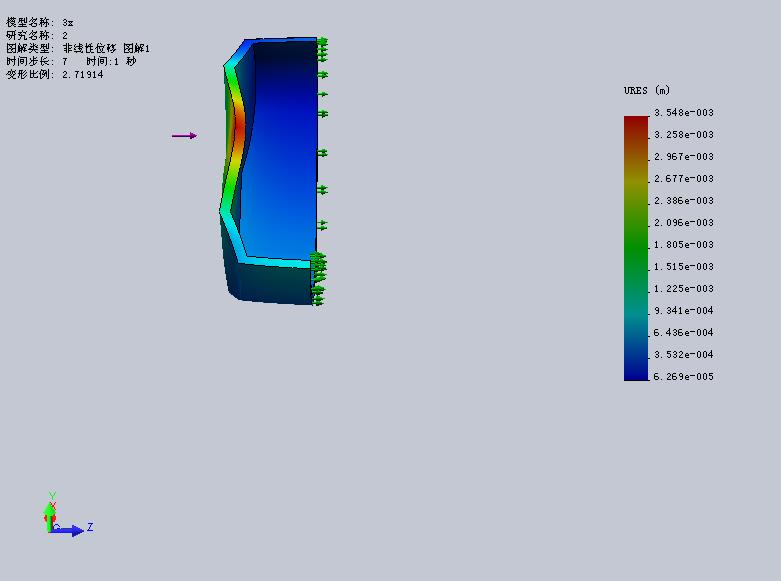Click the green fixture arrows at model bottom edge
The width and height of the screenshot is (781, 581).
[318, 278]
